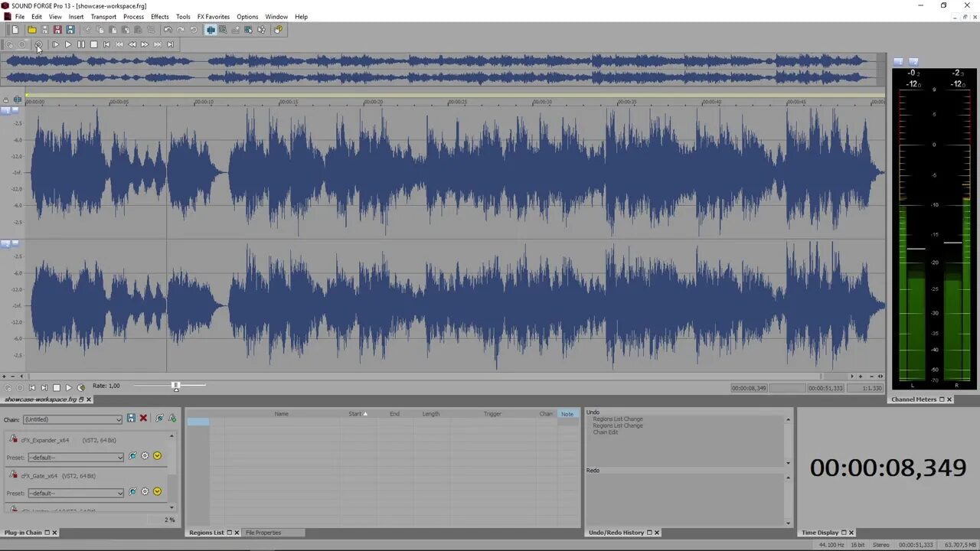
Task: Open the Preset dropdown for cFX_Expander_x64
Action: click(x=76, y=458)
